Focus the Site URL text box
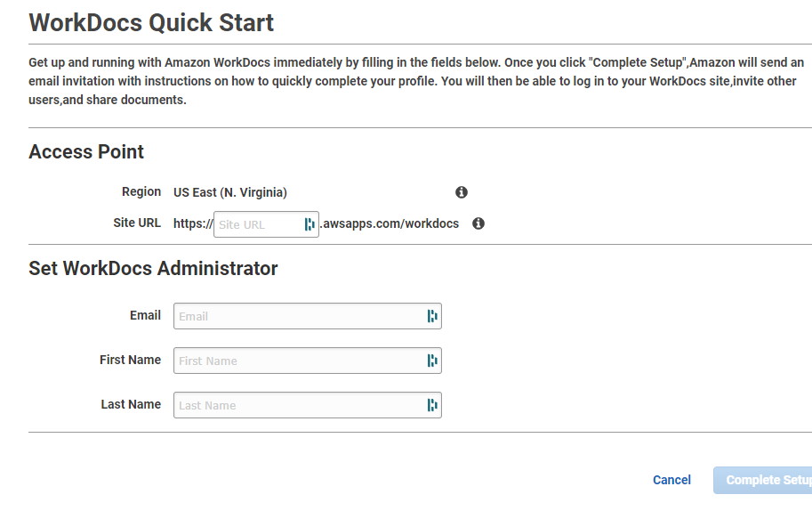 point(257,224)
